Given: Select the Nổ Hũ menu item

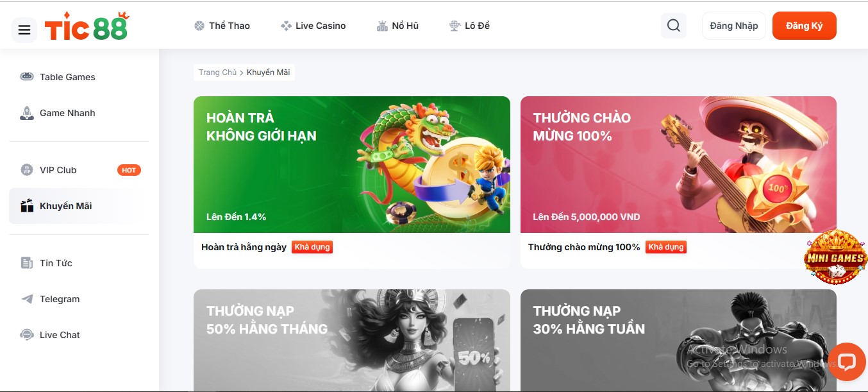Looking at the screenshot, I should [x=397, y=26].
